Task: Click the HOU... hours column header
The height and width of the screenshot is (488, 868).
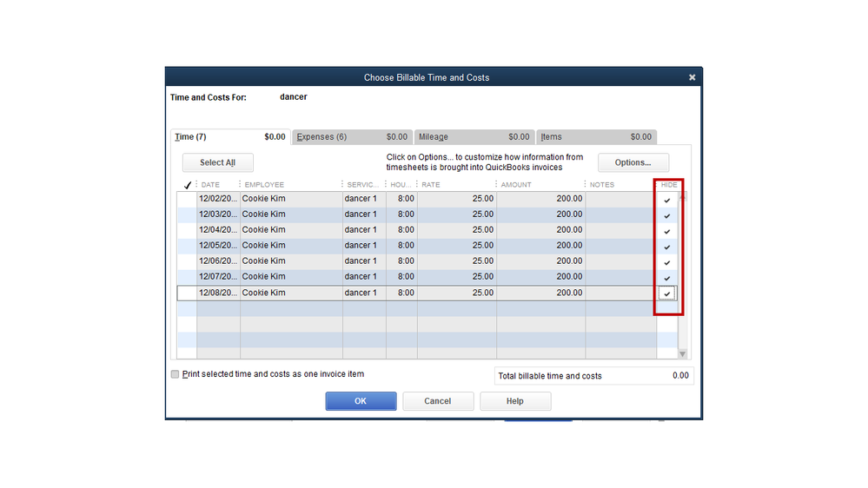Action: click(401, 185)
